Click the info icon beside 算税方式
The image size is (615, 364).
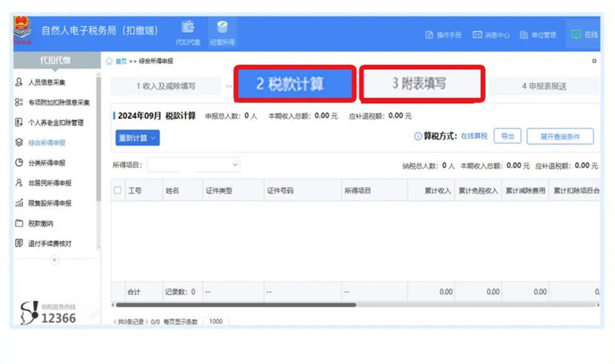(x=417, y=137)
